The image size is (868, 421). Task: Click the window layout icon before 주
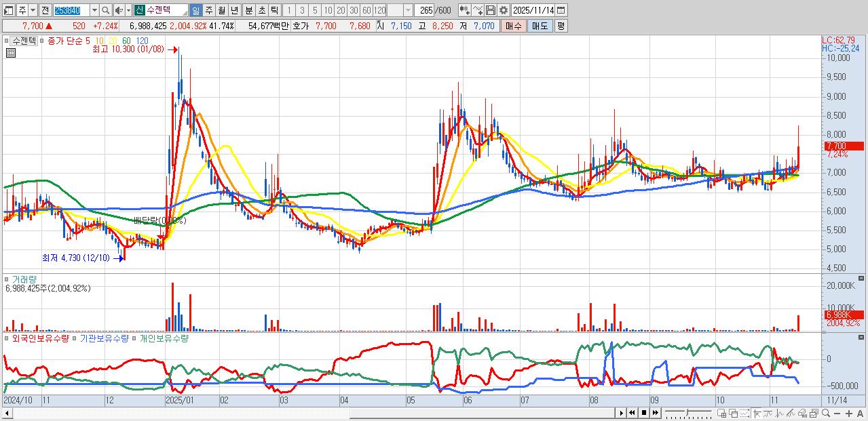(9, 10)
